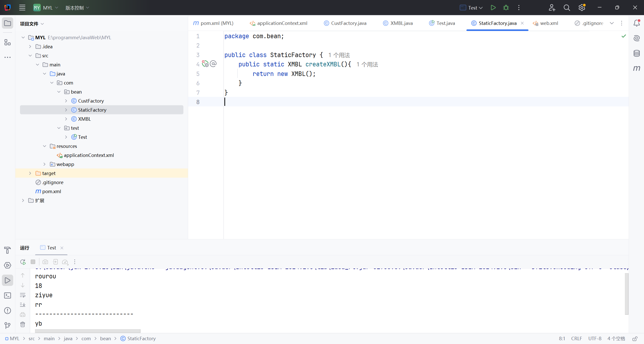Viewport: 644px width, 344px height.
Task: Click the CRLF line separator indicator
Action: (x=576, y=338)
